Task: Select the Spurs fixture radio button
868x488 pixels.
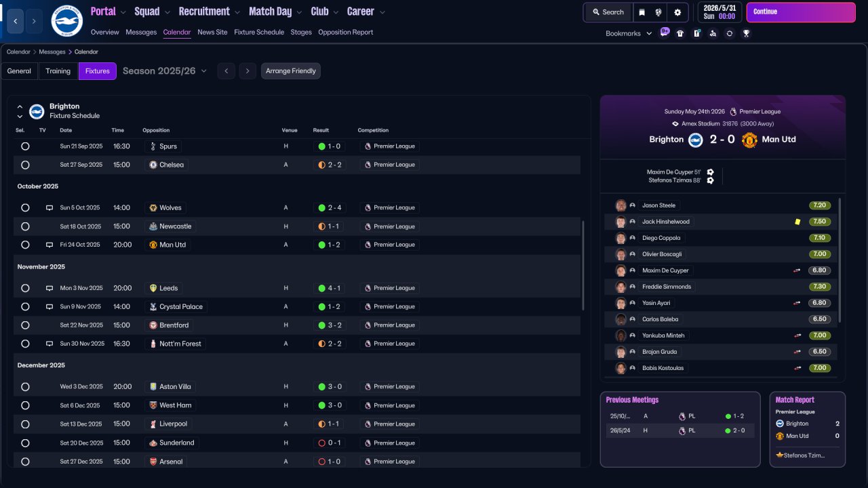Action: pos(25,146)
